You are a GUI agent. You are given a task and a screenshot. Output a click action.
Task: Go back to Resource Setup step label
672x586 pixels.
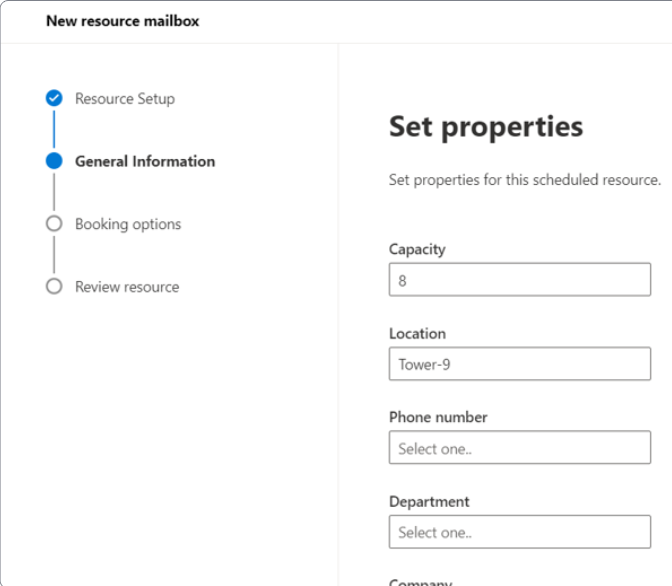tap(125, 99)
